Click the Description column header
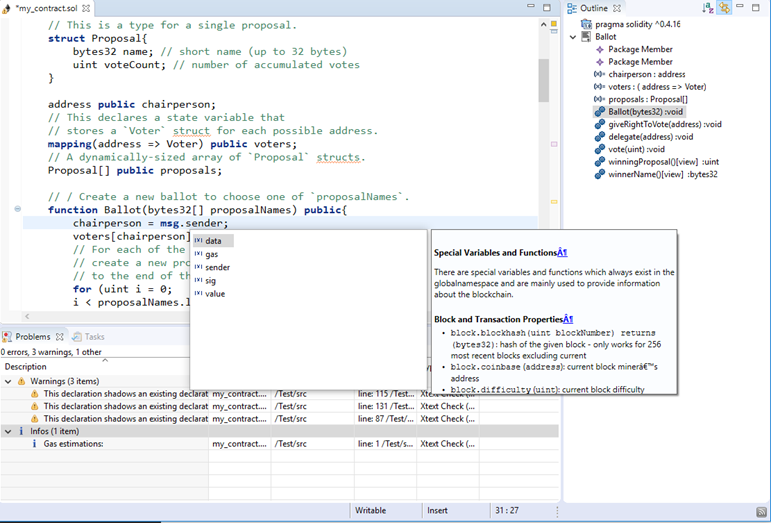The width and height of the screenshot is (771, 523). coord(26,366)
